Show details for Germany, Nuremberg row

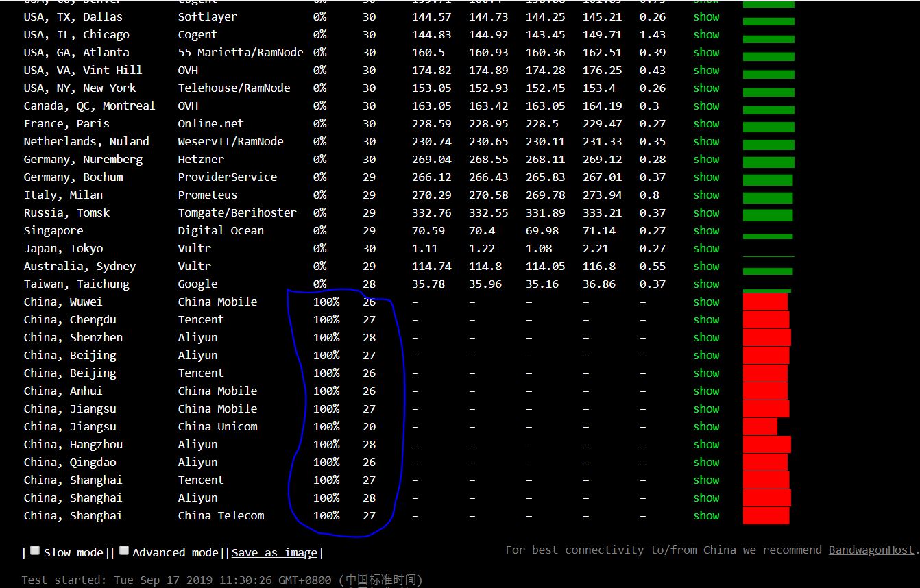(x=706, y=159)
